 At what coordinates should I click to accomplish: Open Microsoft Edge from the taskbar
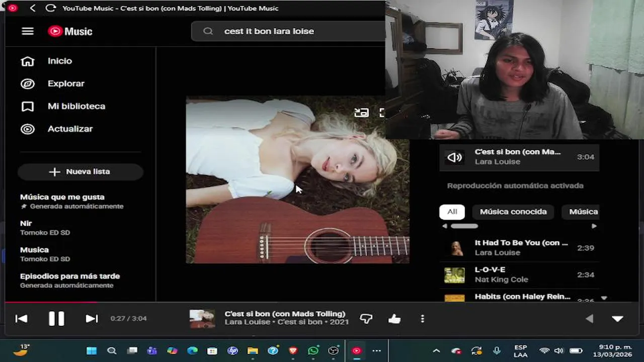pos(192,351)
